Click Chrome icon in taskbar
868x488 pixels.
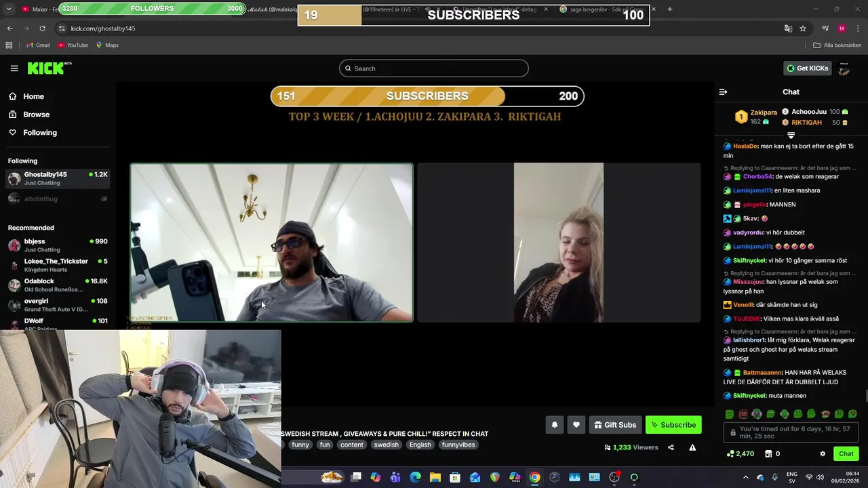(535, 477)
